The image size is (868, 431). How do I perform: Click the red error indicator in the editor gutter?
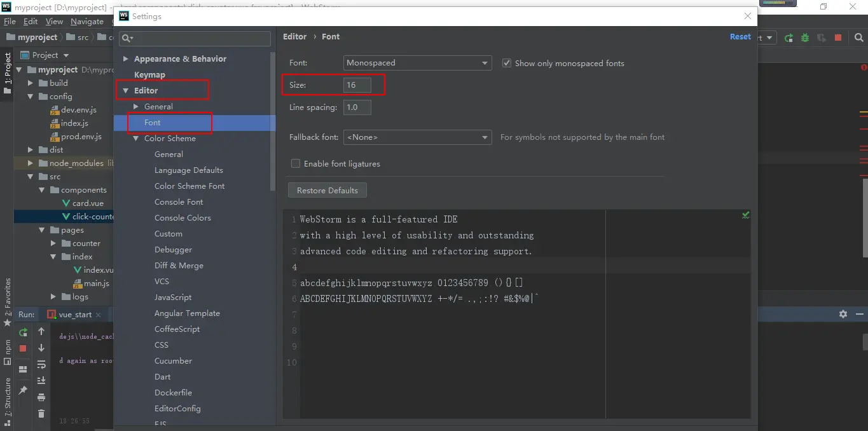coord(864,67)
